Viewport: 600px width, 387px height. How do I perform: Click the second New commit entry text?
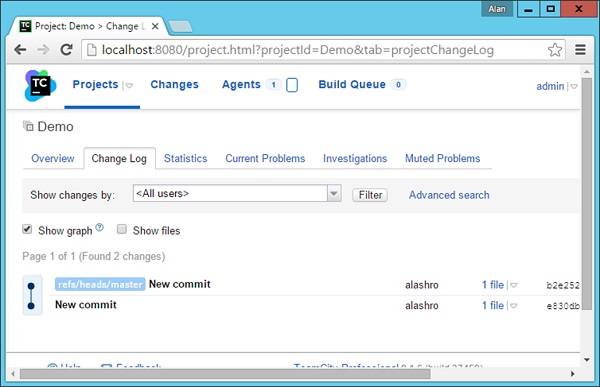[x=86, y=305]
